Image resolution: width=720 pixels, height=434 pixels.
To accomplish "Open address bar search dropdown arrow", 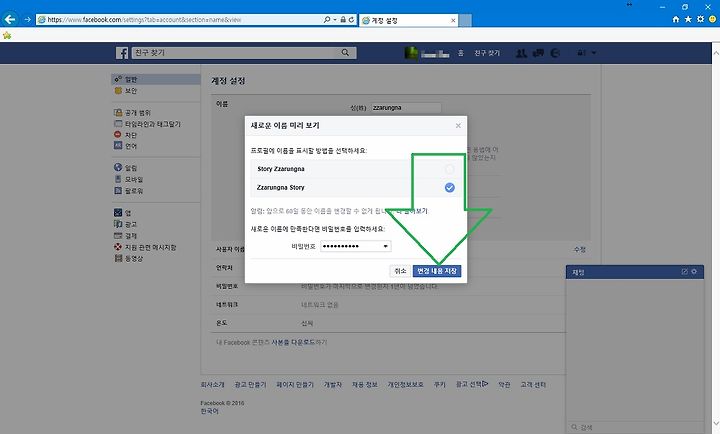I will tap(335, 20).
